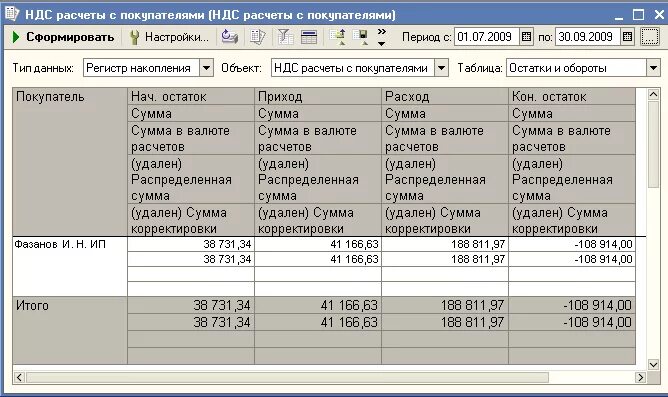The image size is (668, 397).
Task: Open the Тип данных dropdown
Action: click(207, 68)
